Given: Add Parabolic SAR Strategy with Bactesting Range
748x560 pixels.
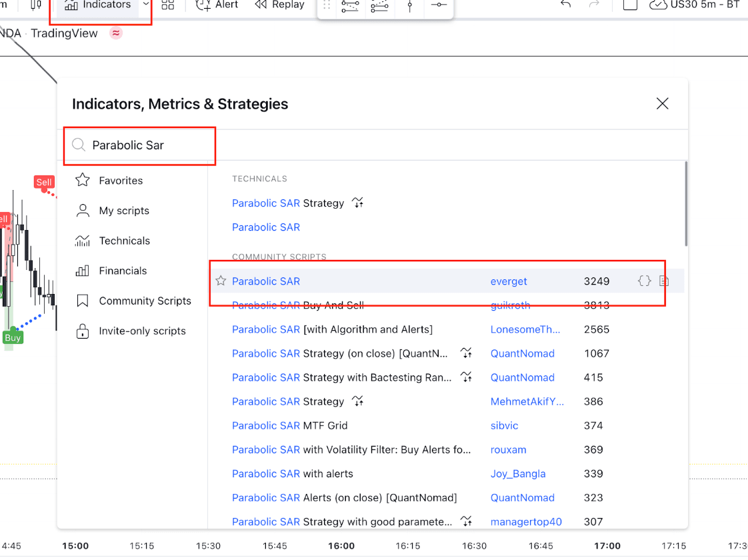Looking at the screenshot, I should [341, 378].
